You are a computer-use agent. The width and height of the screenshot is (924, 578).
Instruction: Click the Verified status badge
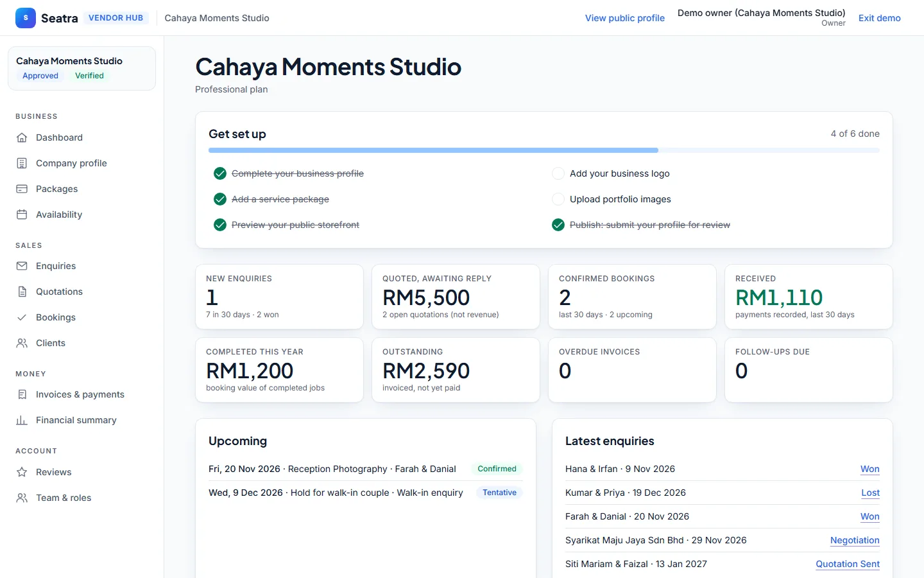pos(89,76)
